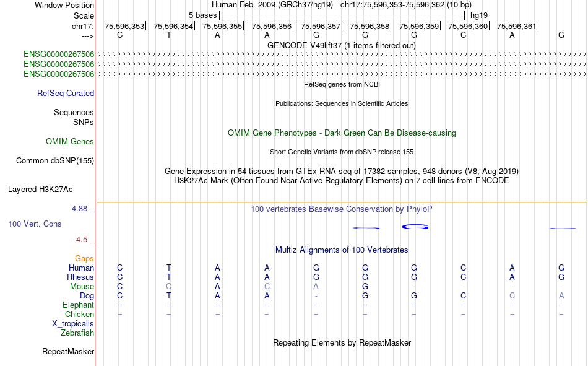The image size is (588, 366).
Task: Select the Chicken alignment row label
Action: point(79,314)
